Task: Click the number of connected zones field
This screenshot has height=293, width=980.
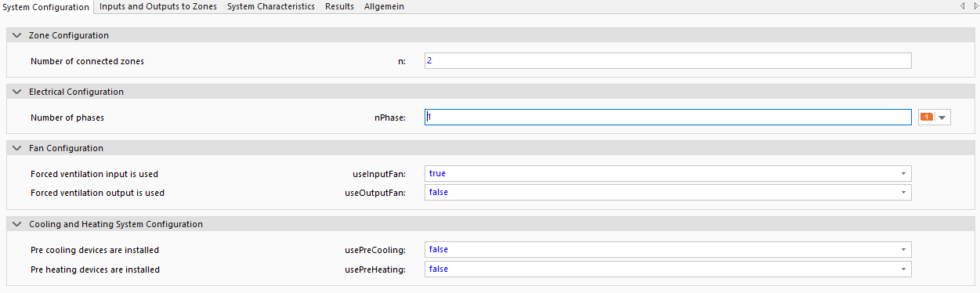Action: pos(668,60)
